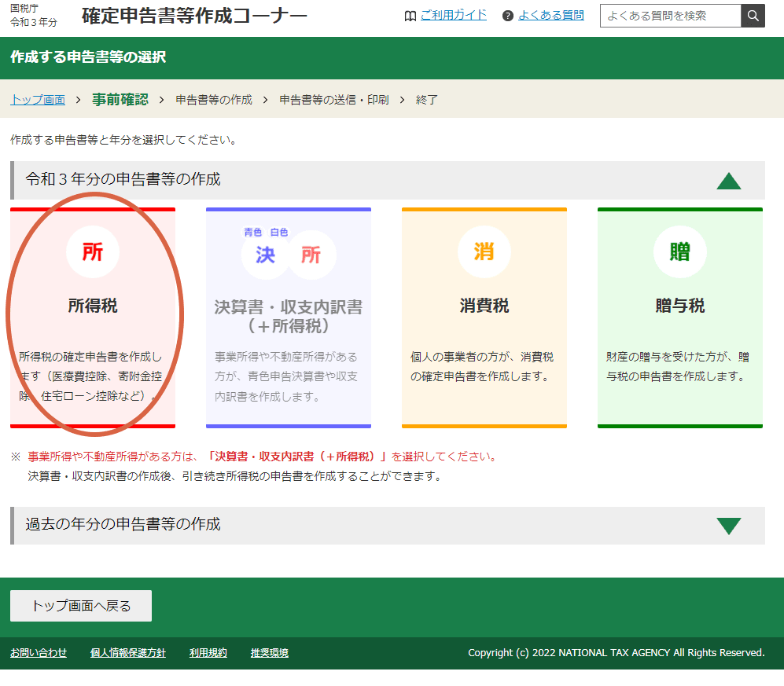This screenshot has width=784, height=686.
Task: Click the pink 所 icon labeled 白色
Action: click(311, 255)
